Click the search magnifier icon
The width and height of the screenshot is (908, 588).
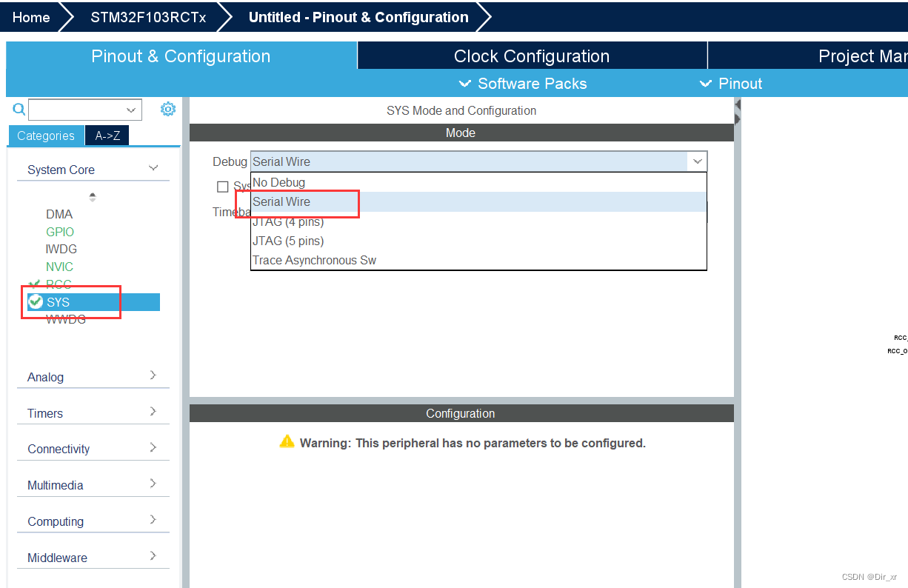tap(19, 110)
